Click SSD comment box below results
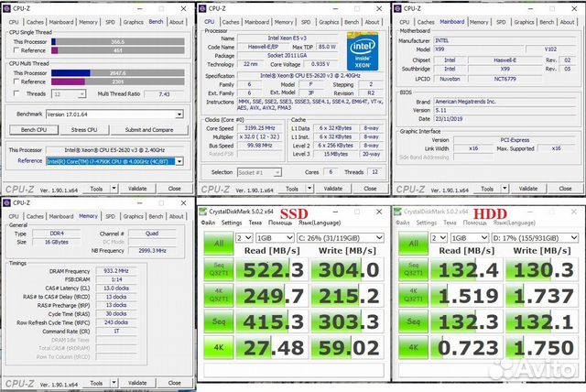586x392 pixels. point(294,370)
